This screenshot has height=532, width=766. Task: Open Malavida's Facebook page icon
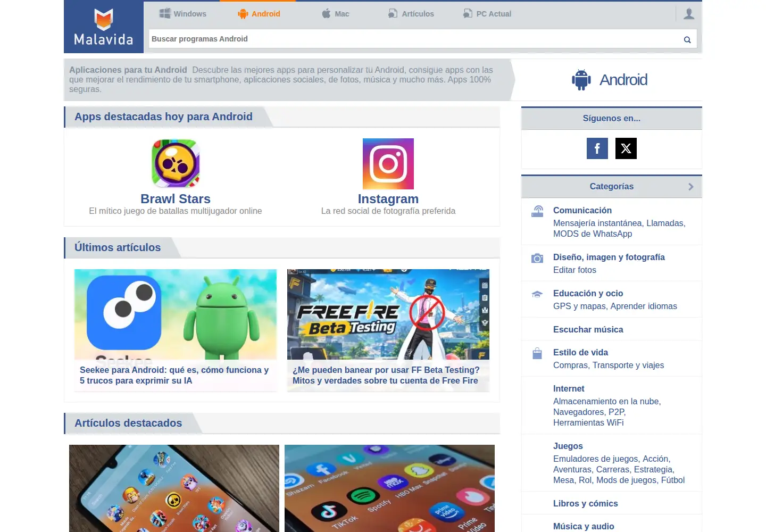[x=597, y=148]
